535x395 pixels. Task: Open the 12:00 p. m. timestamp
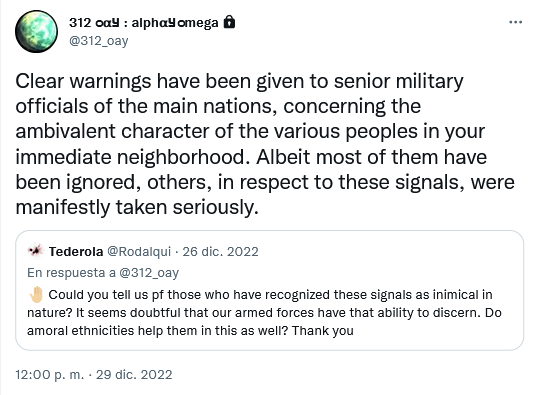pos(50,375)
